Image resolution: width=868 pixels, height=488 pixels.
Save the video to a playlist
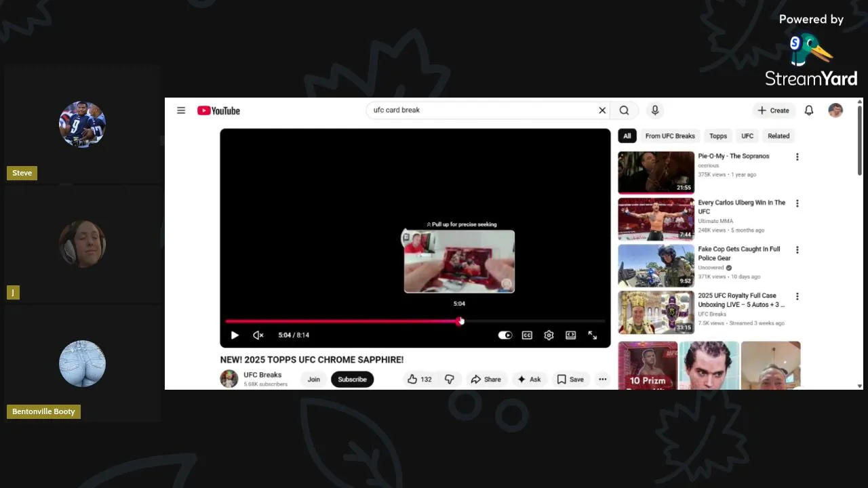[x=570, y=380]
